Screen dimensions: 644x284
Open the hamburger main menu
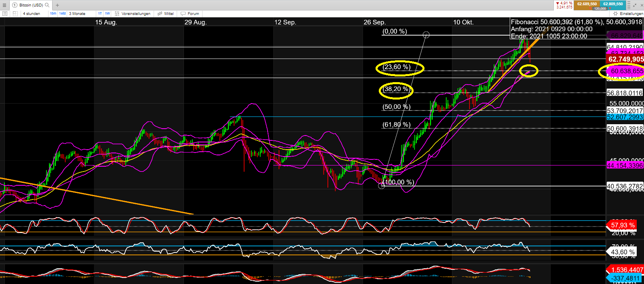(x=4, y=5)
